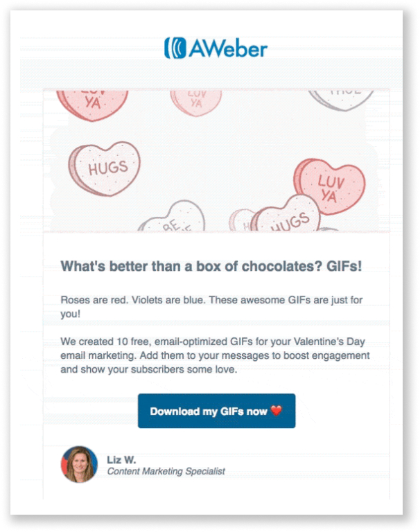Click the Liz W. name text
The image size is (420, 532).
pos(121,460)
